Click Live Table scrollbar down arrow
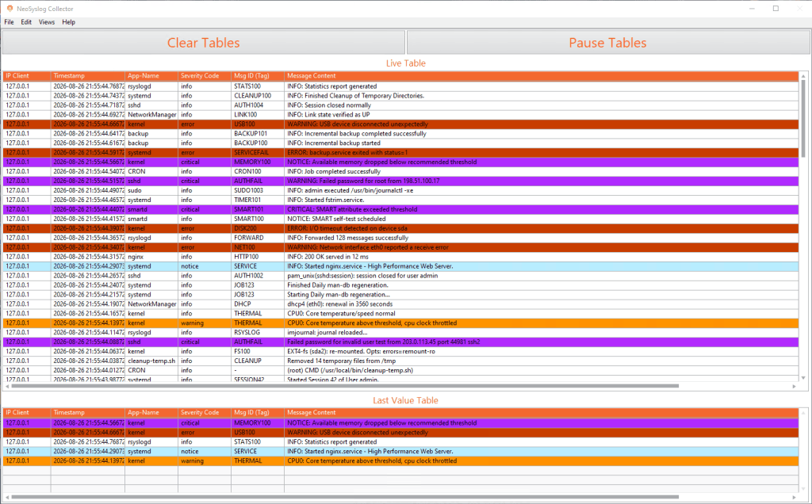This screenshot has height=504, width=812. (x=803, y=378)
